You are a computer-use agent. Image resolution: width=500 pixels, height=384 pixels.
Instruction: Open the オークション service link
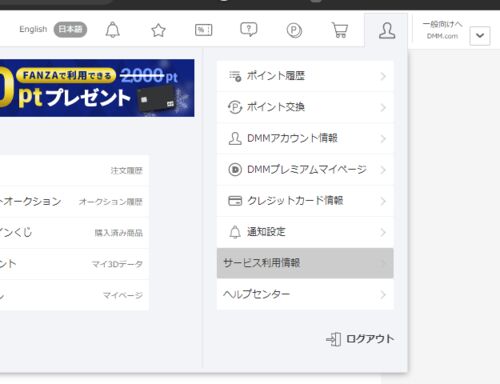coord(31,201)
